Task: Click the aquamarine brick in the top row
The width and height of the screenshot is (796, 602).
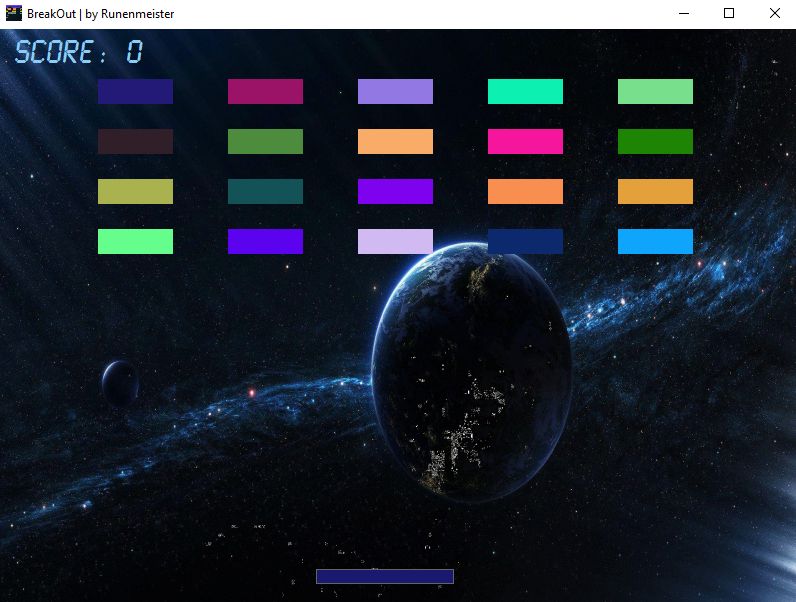Action: pos(525,92)
